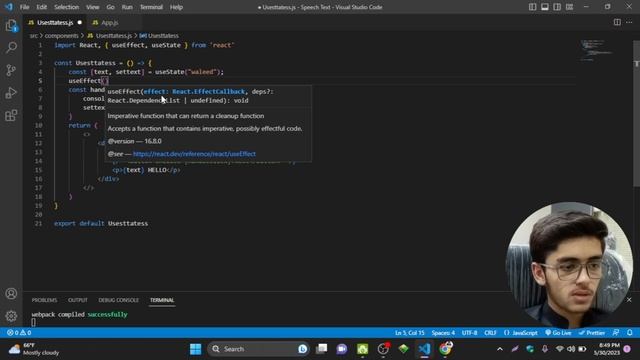The image size is (640, 360).
Task: Click Go Live in status bar
Action: (558, 333)
